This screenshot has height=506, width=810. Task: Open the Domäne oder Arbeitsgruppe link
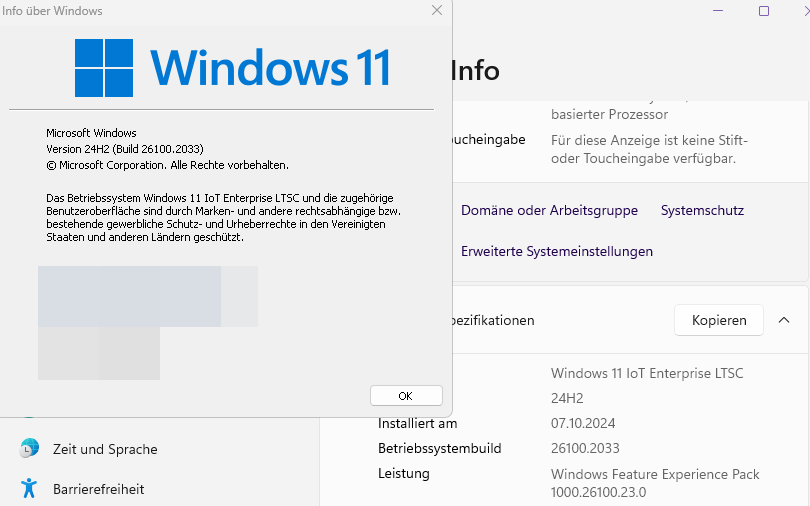(549, 210)
